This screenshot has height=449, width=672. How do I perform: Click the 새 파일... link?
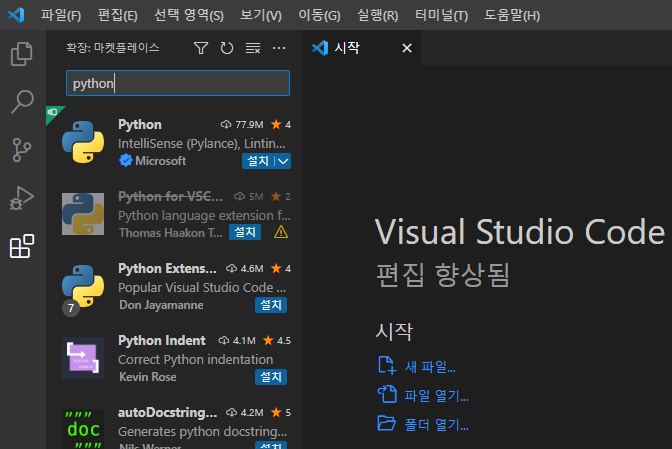430,367
